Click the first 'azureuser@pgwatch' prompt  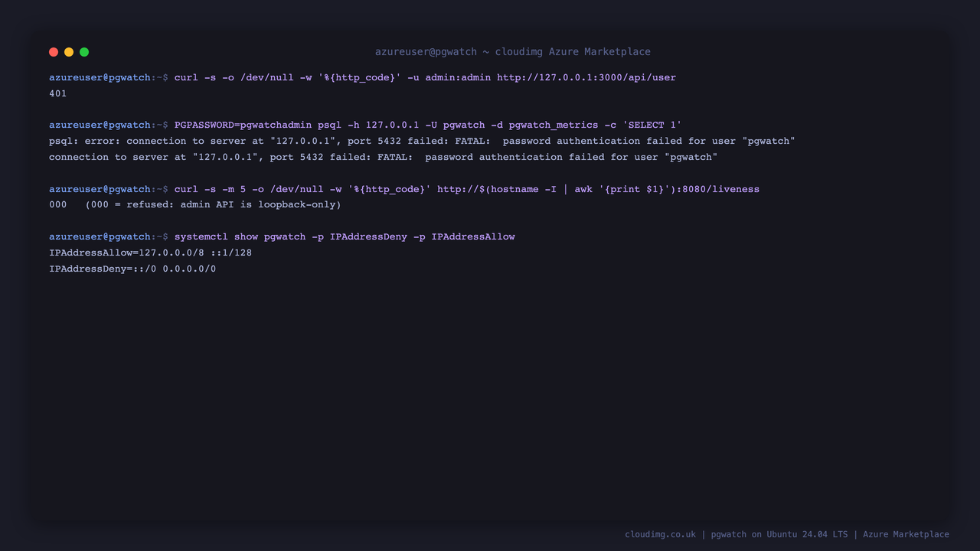click(100, 77)
